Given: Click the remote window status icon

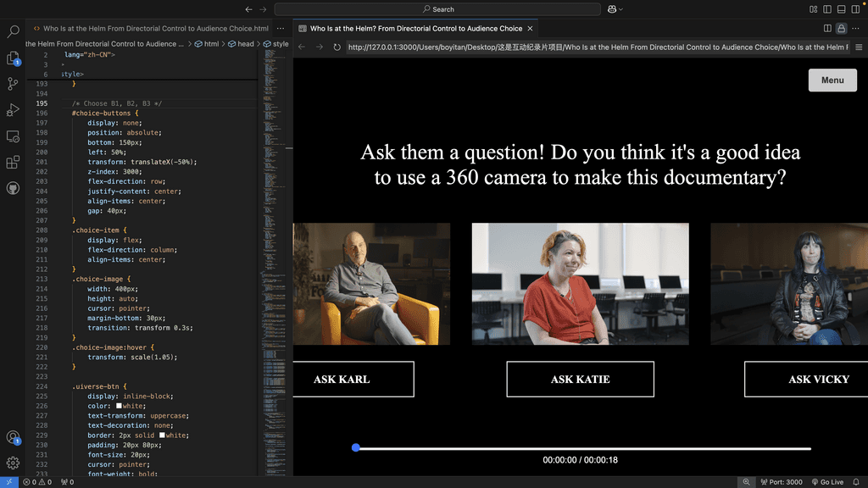Looking at the screenshot, I should (x=8, y=482).
